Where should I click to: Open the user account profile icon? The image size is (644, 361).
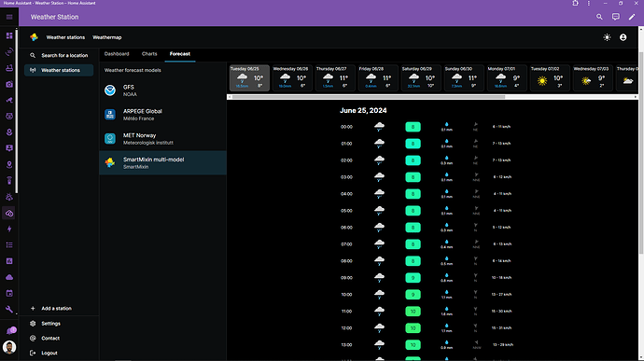pos(623,37)
